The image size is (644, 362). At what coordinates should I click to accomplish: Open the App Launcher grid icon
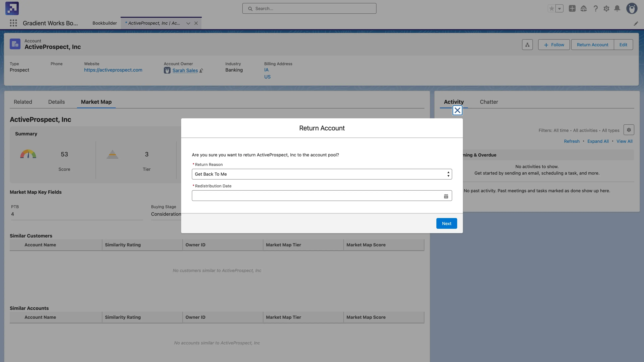[13, 23]
